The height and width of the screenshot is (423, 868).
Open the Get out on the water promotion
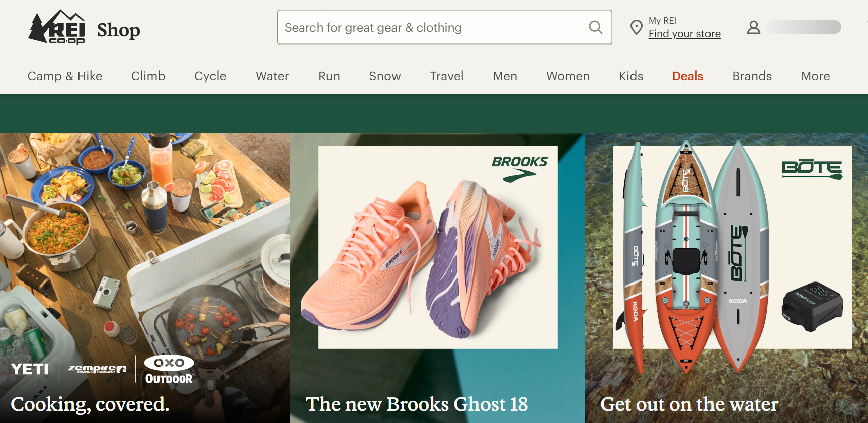pyautogui.click(x=689, y=404)
